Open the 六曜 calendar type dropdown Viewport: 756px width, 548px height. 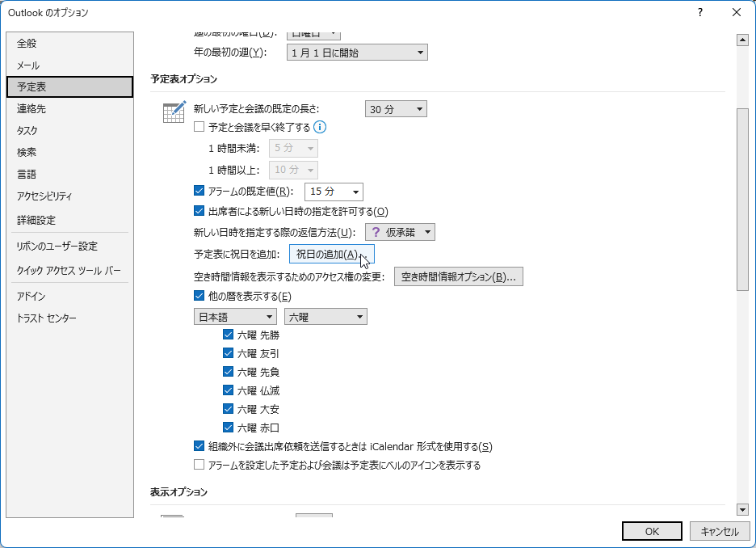click(326, 317)
